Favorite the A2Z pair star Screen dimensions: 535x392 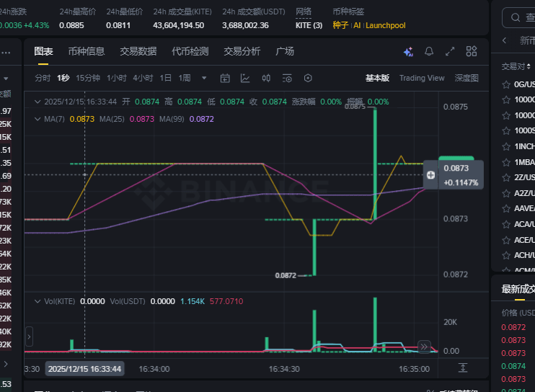tap(506, 193)
